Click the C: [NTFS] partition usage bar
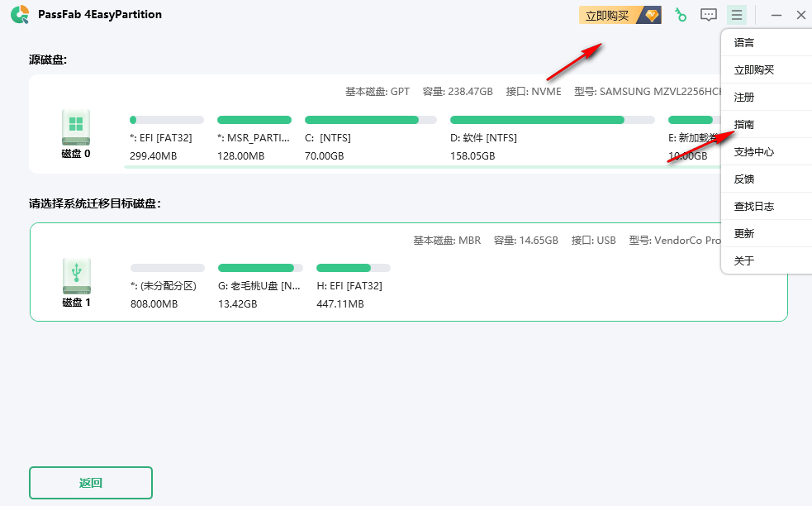Viewport: 812px width, 506px height. coord(371,120)
